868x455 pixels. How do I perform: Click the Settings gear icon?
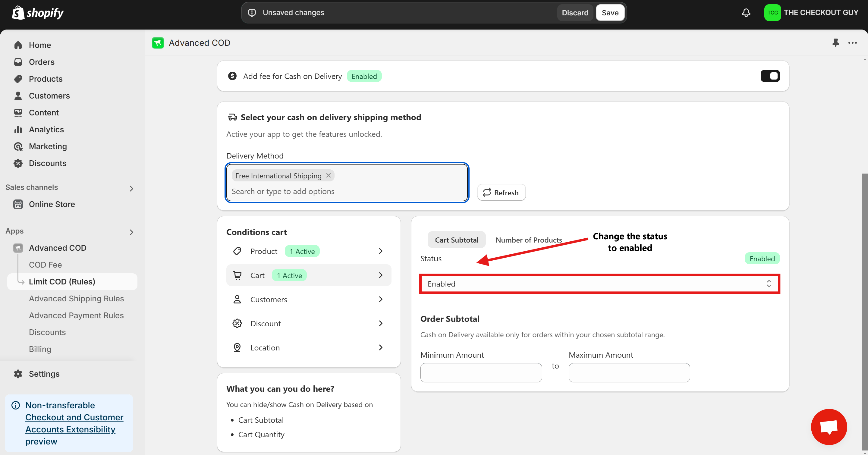pyautogui.click(x=18, y=374)
